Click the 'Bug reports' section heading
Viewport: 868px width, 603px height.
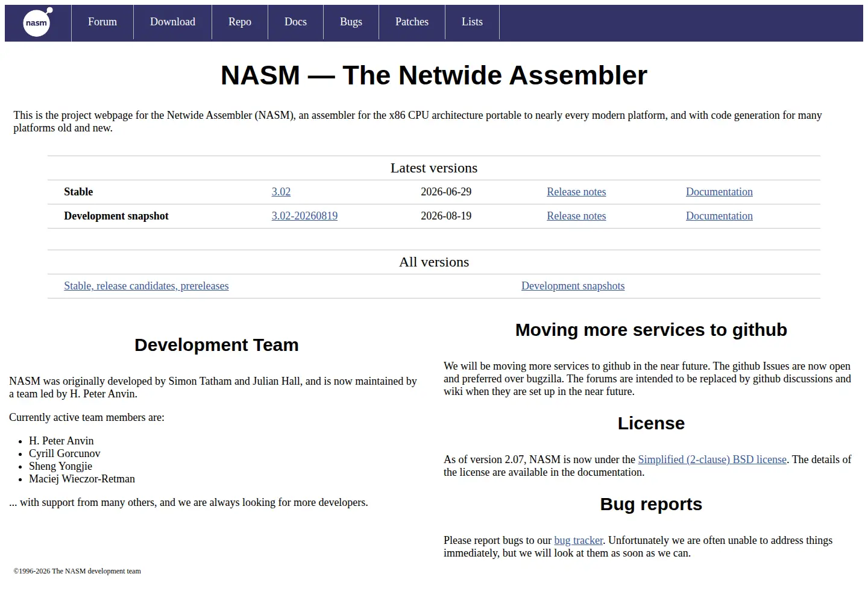[651, 504]
